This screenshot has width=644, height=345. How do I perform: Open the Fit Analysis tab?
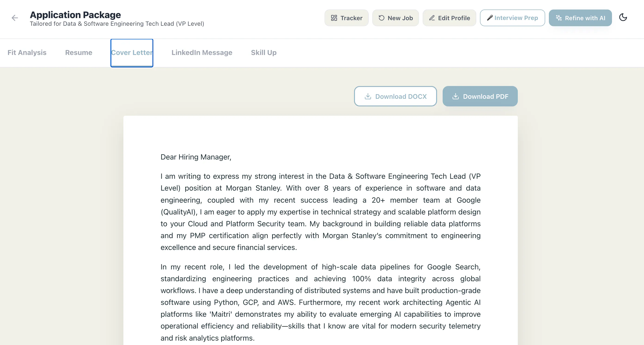(27, 52)
